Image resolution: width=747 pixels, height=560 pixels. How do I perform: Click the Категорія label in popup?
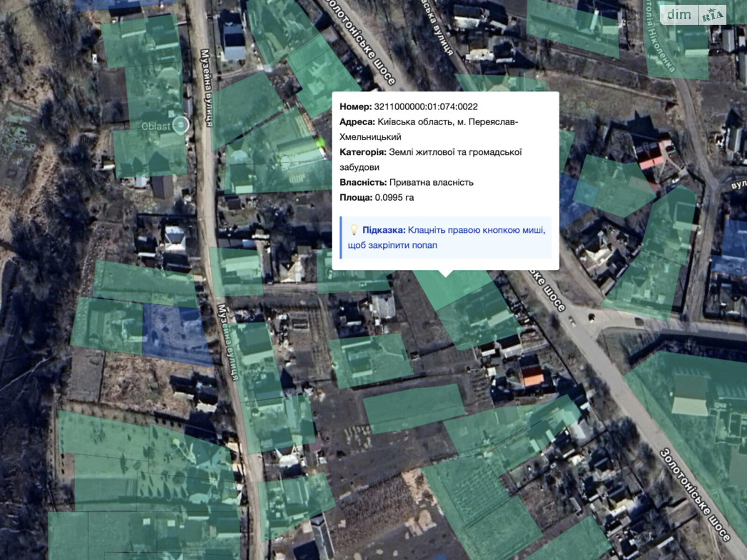click(x=363, y=152)
